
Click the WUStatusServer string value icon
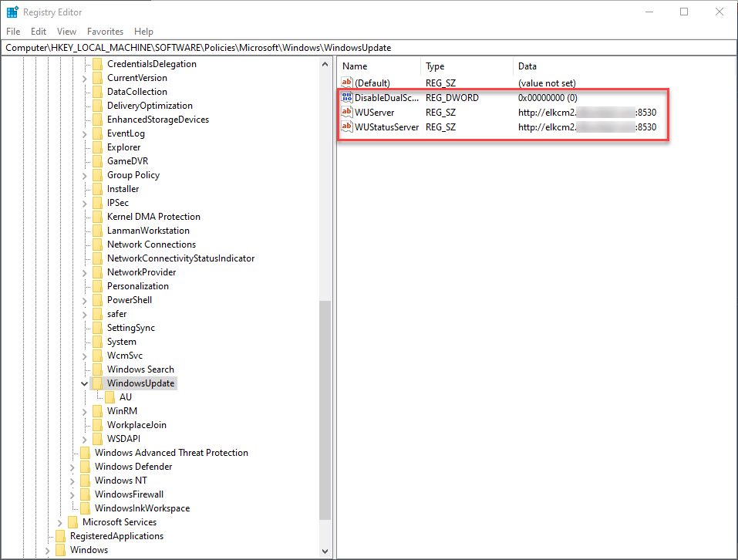347,127
